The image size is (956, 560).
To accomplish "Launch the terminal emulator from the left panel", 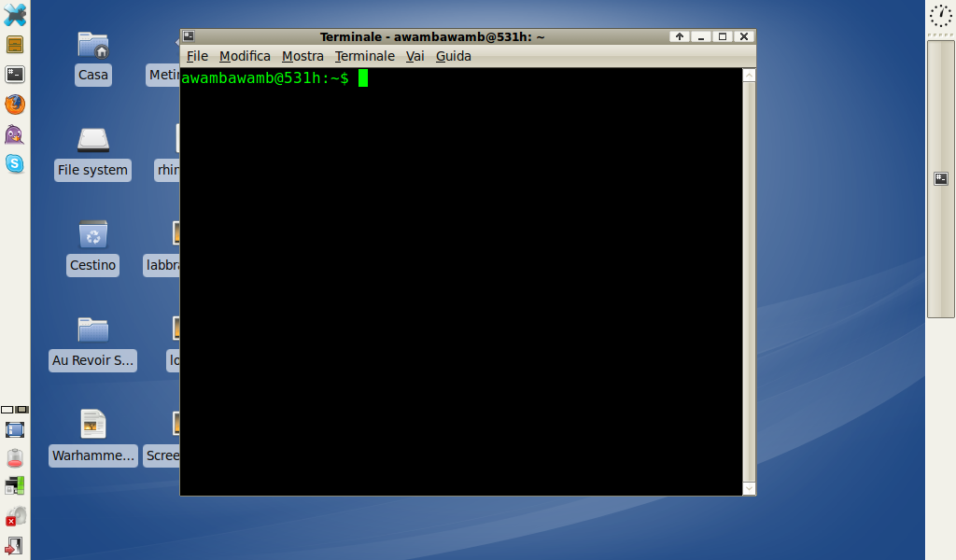I will pos(15,75).
